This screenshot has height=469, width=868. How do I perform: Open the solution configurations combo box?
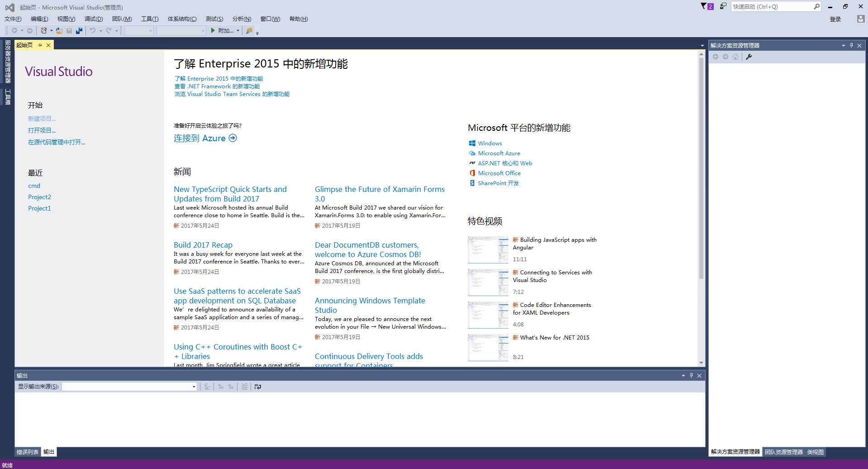(139, 30)
